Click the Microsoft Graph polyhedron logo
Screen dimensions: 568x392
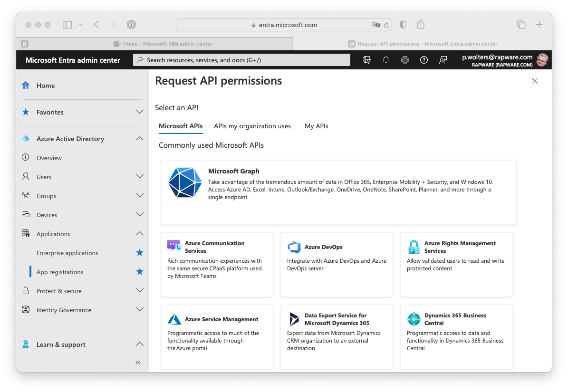click(185, 182)
